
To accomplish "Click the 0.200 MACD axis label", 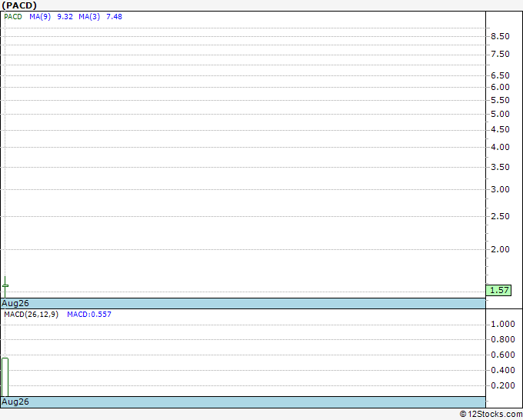I will point(503,385).
